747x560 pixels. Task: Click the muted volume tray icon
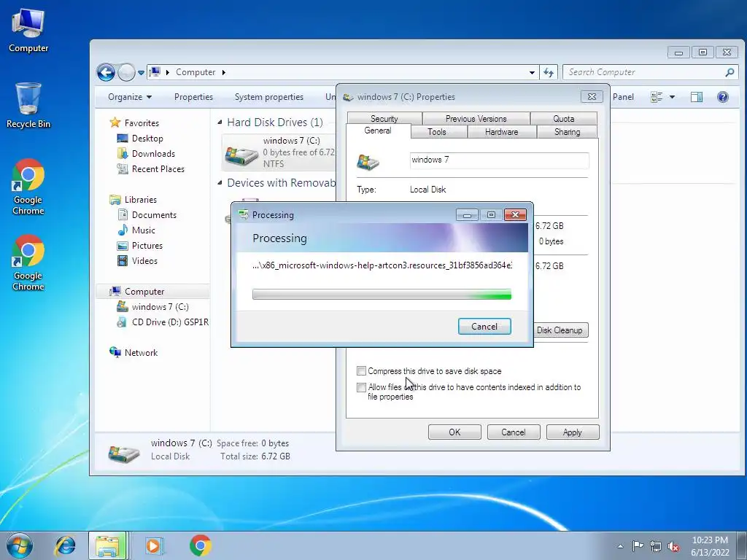[673, 546]
